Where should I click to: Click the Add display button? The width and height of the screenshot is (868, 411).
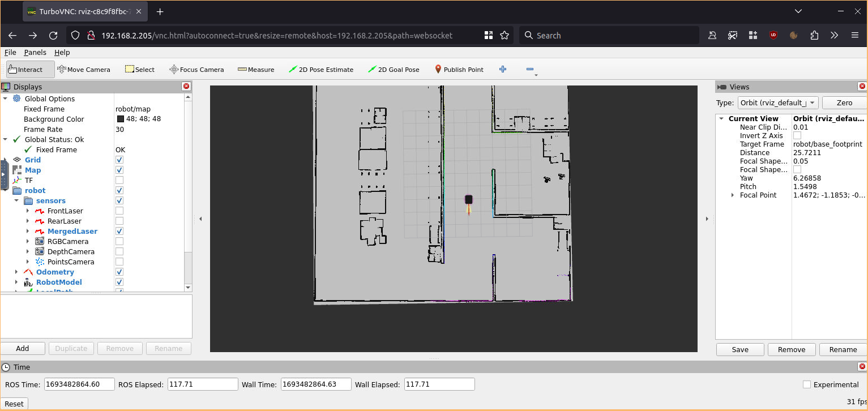click(x=23, y=349)
